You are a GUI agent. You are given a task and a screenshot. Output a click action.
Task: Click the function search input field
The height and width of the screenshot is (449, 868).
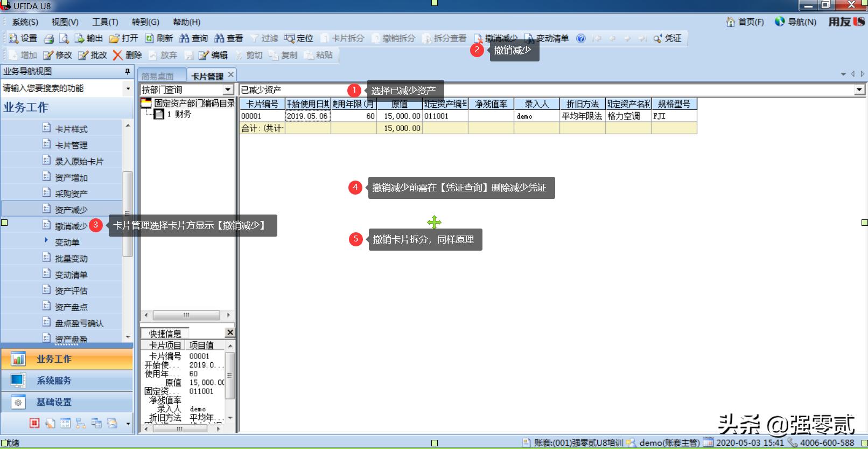(62, 88)
